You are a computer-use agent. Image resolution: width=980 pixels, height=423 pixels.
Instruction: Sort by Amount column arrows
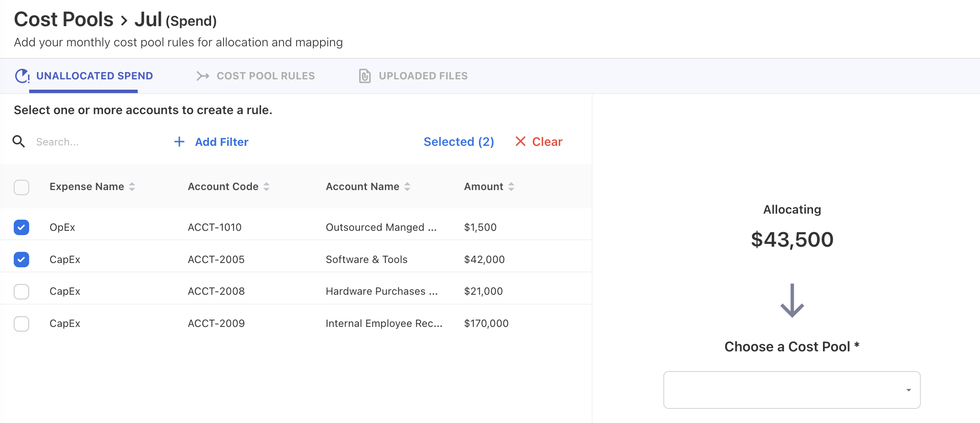[511, 187]
